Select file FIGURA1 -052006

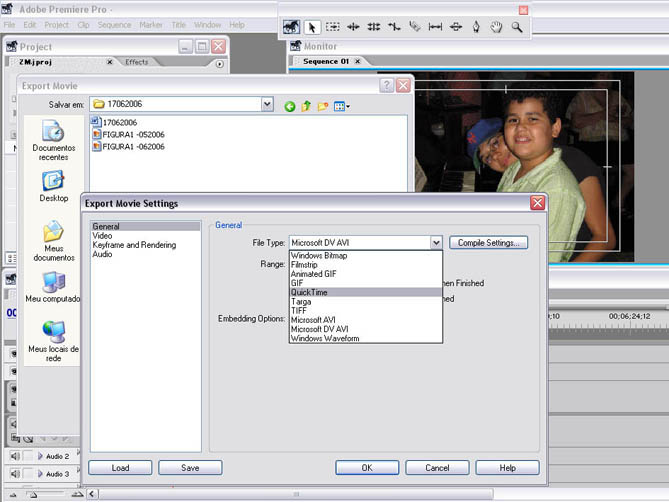click(x=132, y=134)
